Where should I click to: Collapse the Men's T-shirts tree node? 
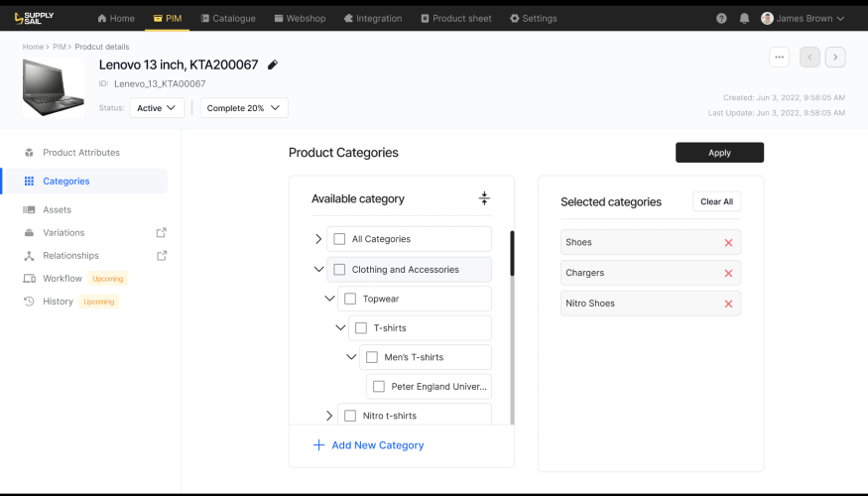[351, 357]
